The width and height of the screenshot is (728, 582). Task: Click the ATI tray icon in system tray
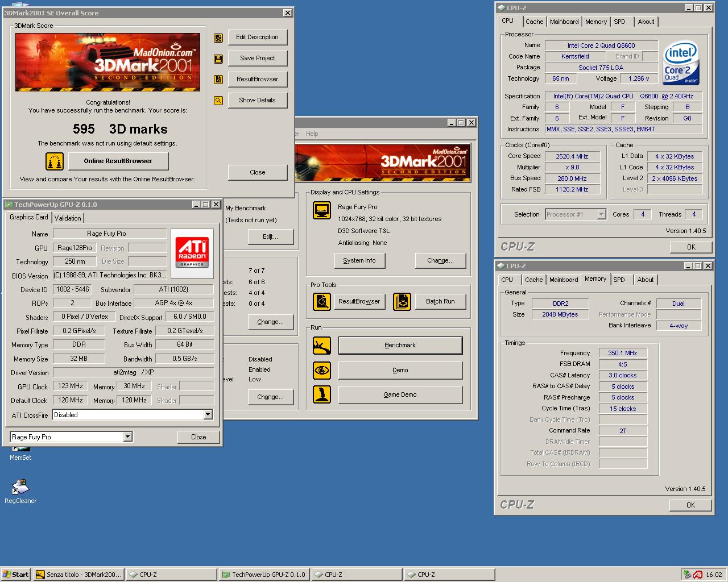pyautogui.click(x=698, y=575)
